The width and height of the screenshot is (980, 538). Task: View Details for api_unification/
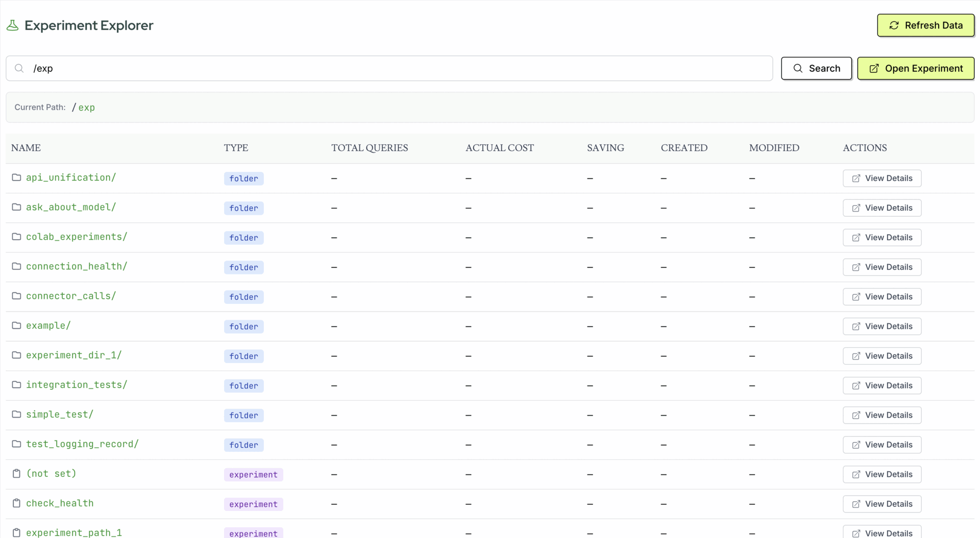(x=882, y=178)
